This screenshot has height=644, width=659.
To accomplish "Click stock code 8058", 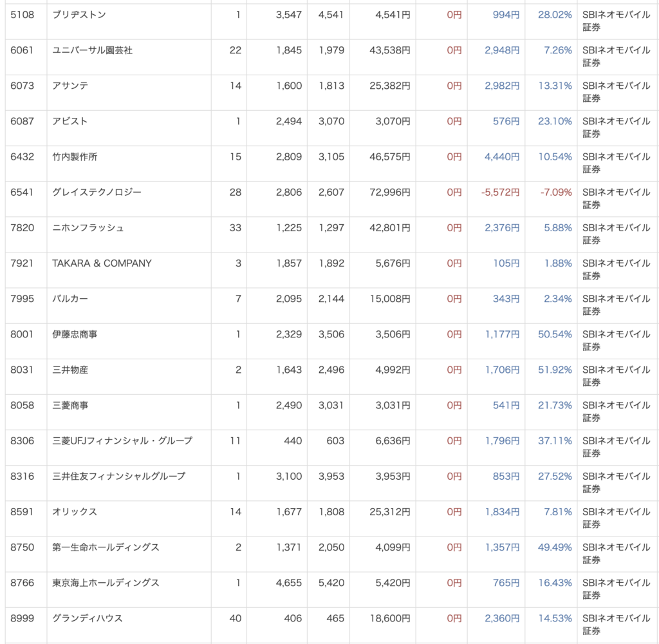I will click(x=23, y=406).
